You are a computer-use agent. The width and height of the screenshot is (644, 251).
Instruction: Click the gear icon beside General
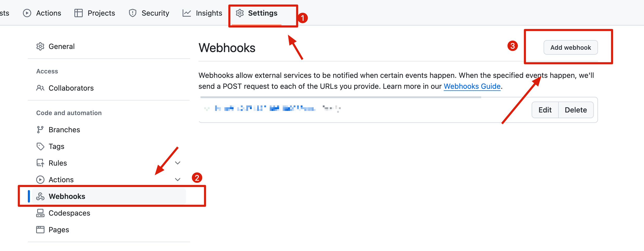tap(40, 47)
